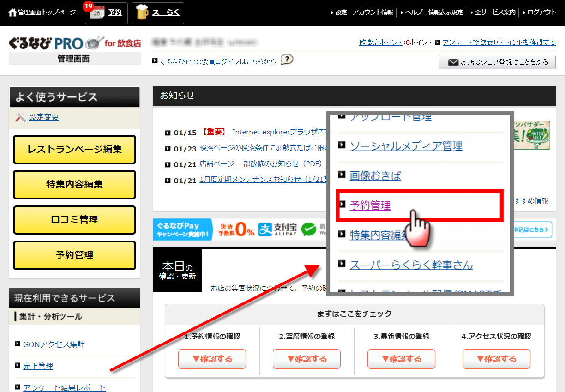The image size is (565, 392).
Task: Click the calendar 予約 button with badge
Action: (x=106, y=13)
